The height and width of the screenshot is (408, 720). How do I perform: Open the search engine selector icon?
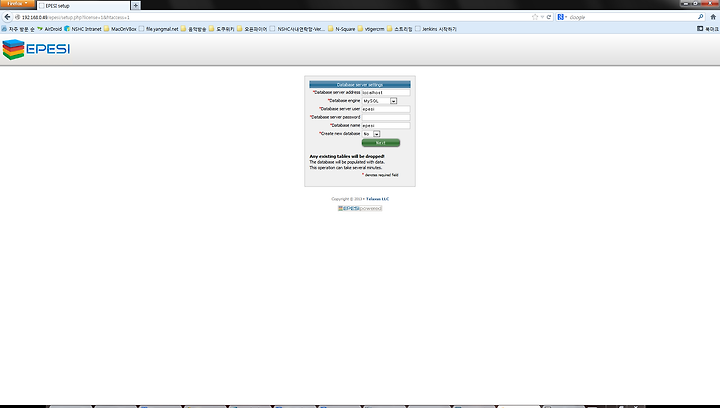(x=562, y=17)
